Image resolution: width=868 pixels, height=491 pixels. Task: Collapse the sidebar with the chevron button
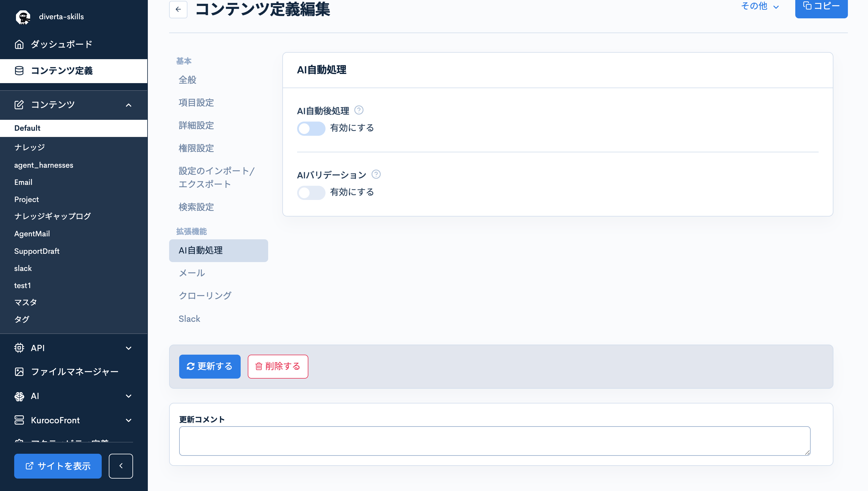point(121,466)
